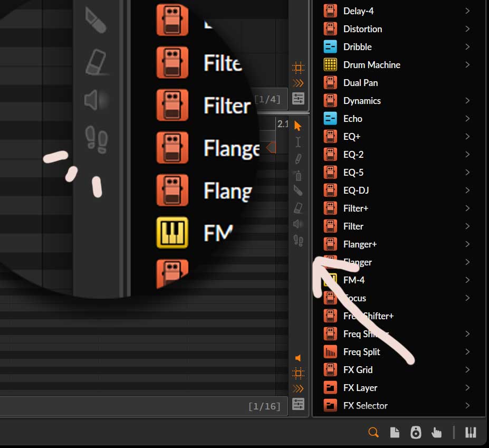Select the Time Selection I-beam tool
The height and width of the screenshot is (448, 489).
pos(298,142)
